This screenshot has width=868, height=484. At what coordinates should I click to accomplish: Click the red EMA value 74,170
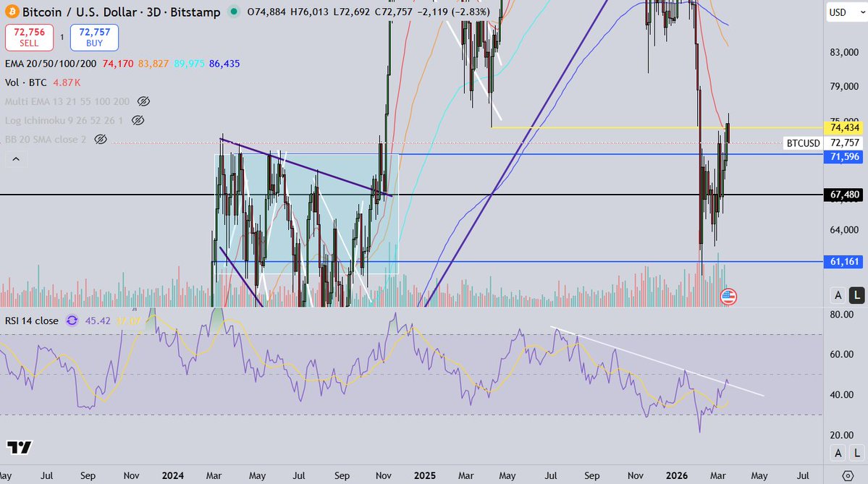coord(118,64)
